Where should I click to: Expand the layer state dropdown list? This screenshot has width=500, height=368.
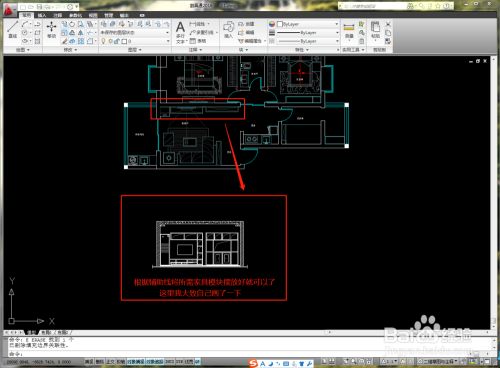coord(135,32)
